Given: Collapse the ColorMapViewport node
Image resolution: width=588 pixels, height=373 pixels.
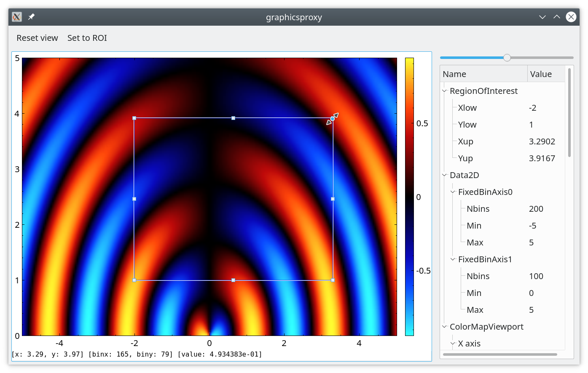Looking at the screenshot, I should 444,327.
